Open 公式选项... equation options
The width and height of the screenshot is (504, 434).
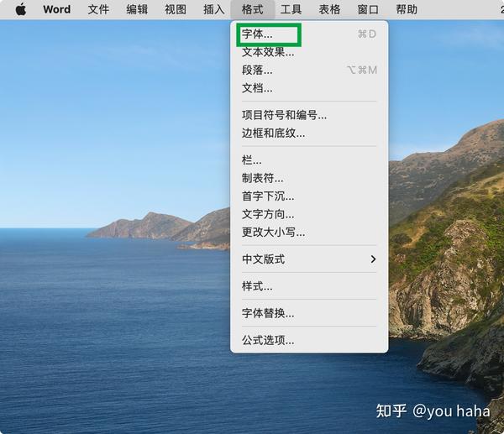[x=309, y=340]
